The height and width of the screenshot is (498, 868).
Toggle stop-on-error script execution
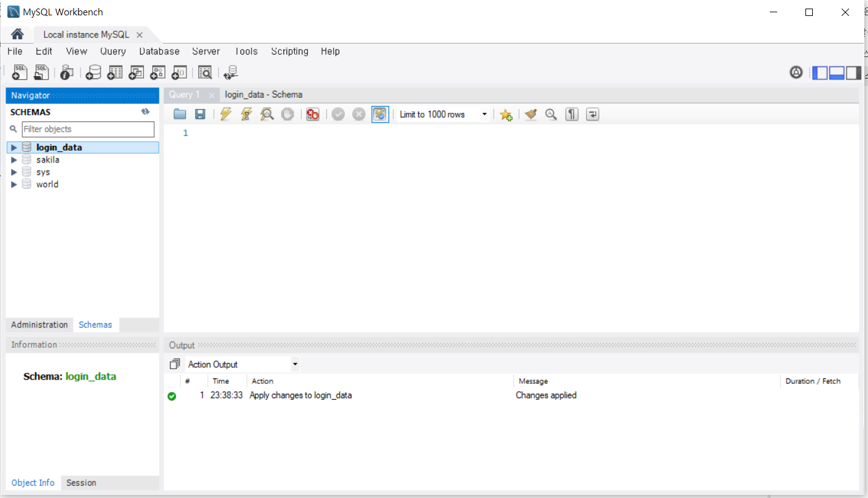tap(313, 114)
